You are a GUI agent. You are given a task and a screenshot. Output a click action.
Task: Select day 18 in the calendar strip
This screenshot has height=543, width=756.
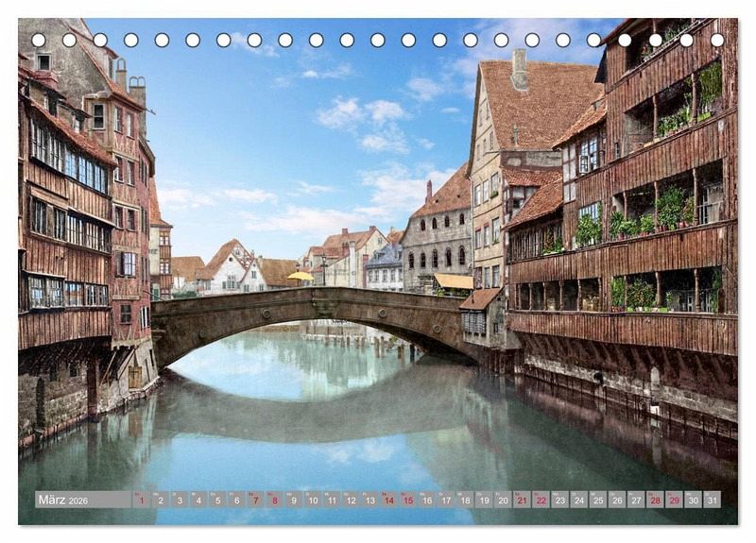pos(465,500)
